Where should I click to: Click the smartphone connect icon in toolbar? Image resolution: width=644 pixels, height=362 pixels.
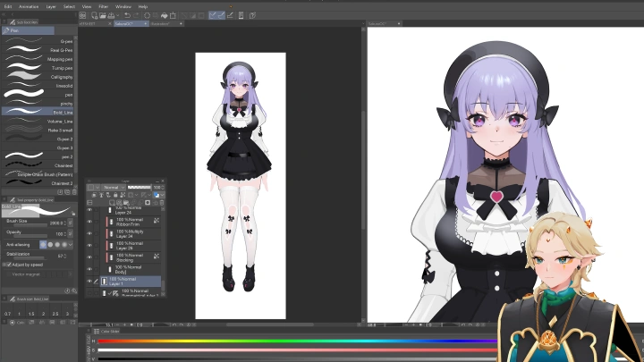(x=241, y=15)
